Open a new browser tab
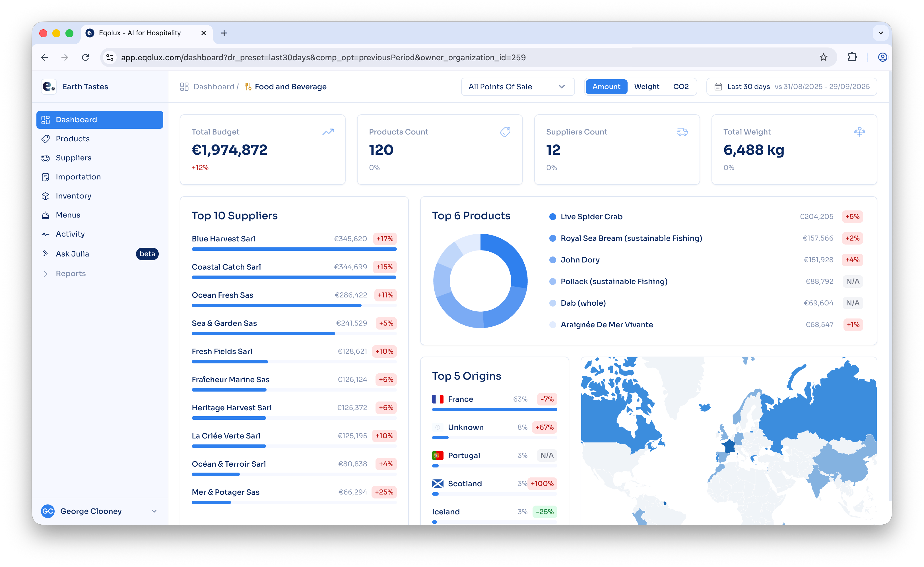The image size is (924, 567). coord(224,33)
